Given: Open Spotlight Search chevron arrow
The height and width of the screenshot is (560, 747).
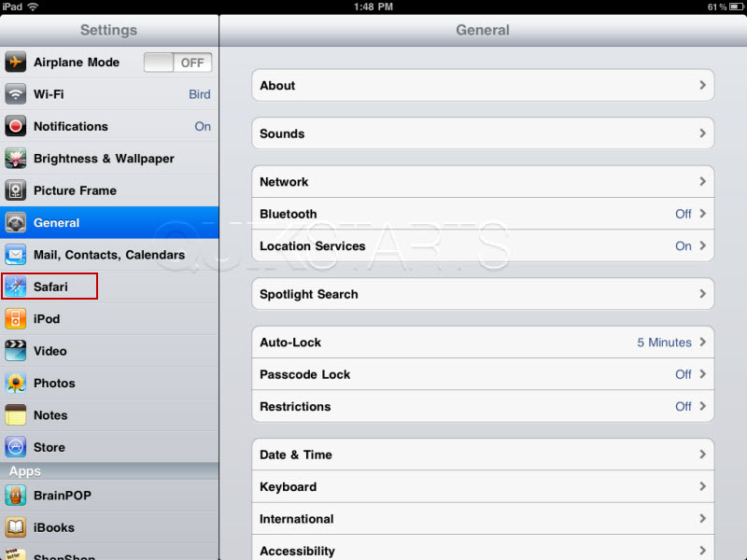Looking at the screenshot, I should [702, 293].
